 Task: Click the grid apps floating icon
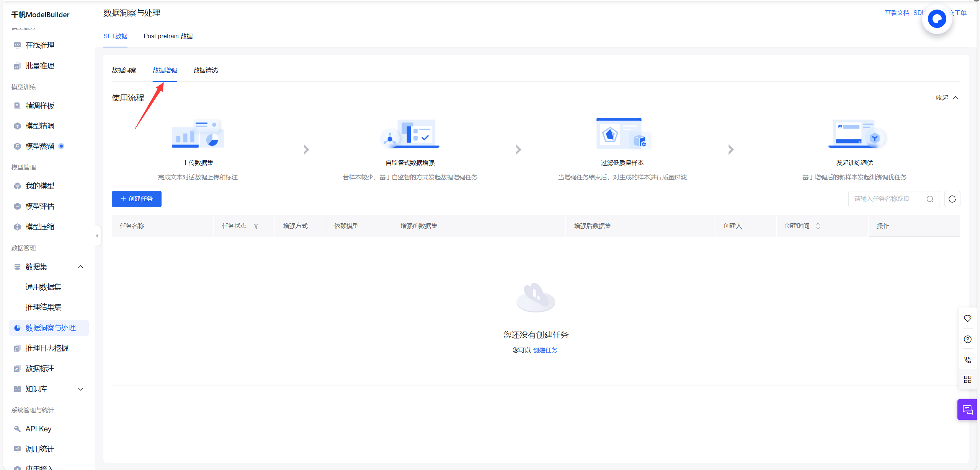(x=967, y=379)
